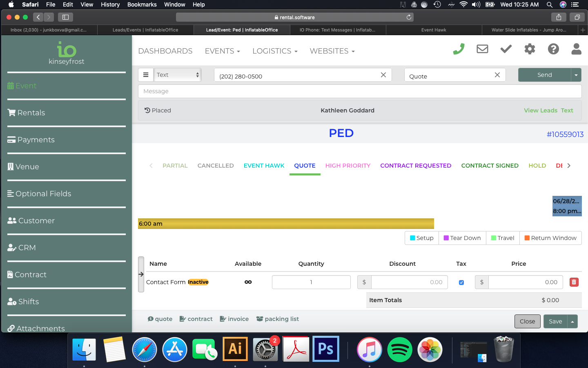The height and width of the screenshot is (368, 588).
Task: Toggle the Setup legend item
Action: point(421,238)
